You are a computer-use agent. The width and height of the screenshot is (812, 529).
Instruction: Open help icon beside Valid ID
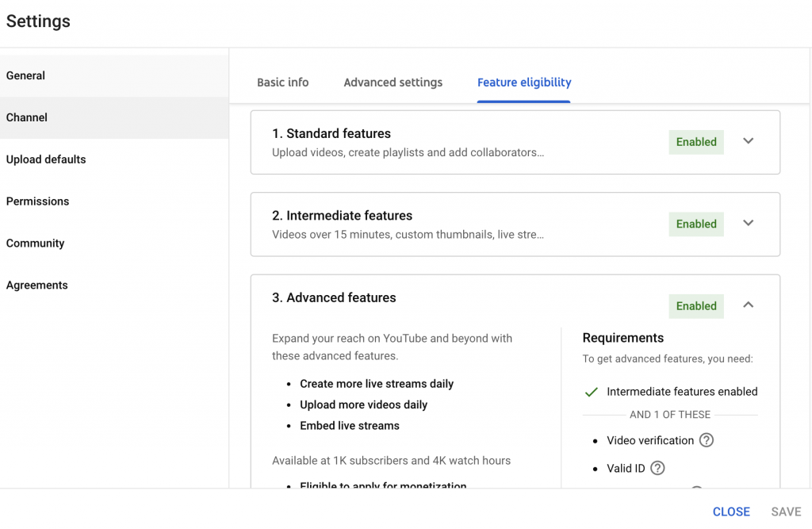[657, 469]
